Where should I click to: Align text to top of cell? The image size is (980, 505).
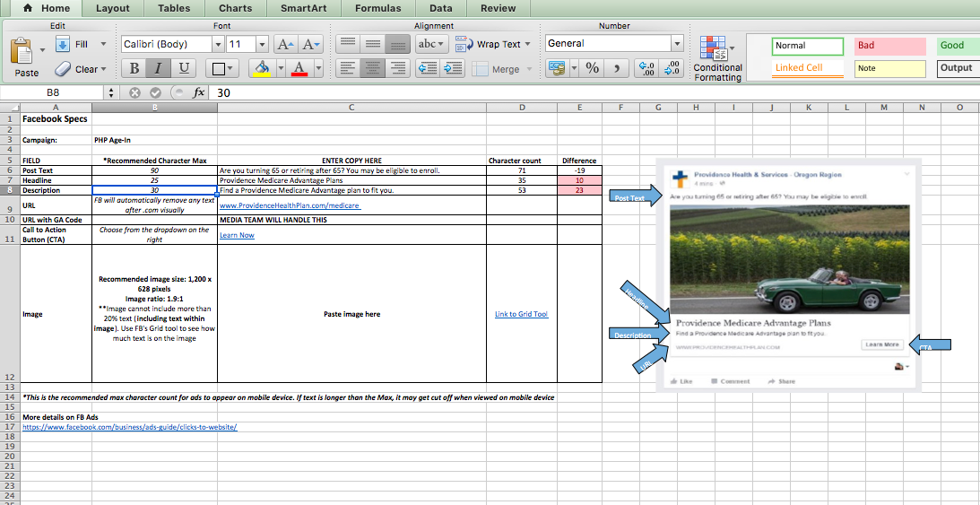(x=348, y=44)
